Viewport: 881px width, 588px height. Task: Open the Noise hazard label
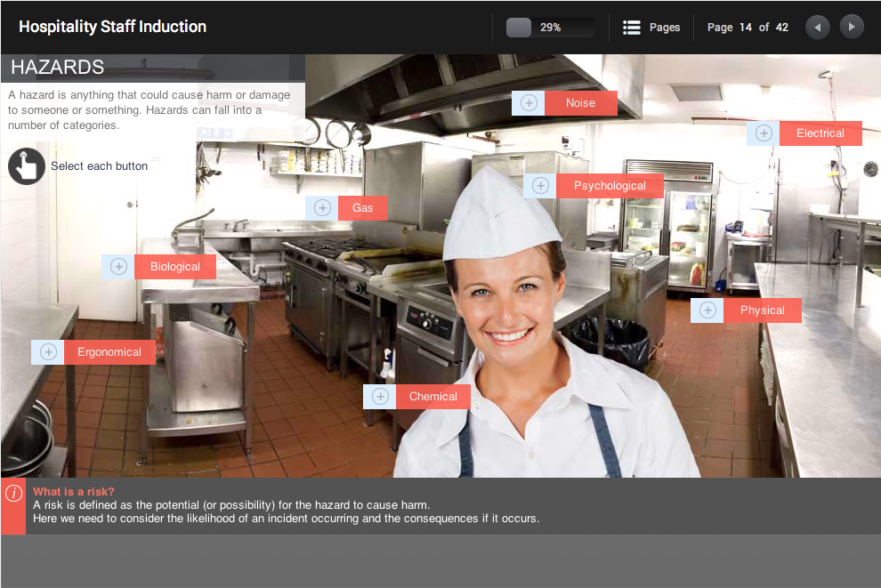581,103
